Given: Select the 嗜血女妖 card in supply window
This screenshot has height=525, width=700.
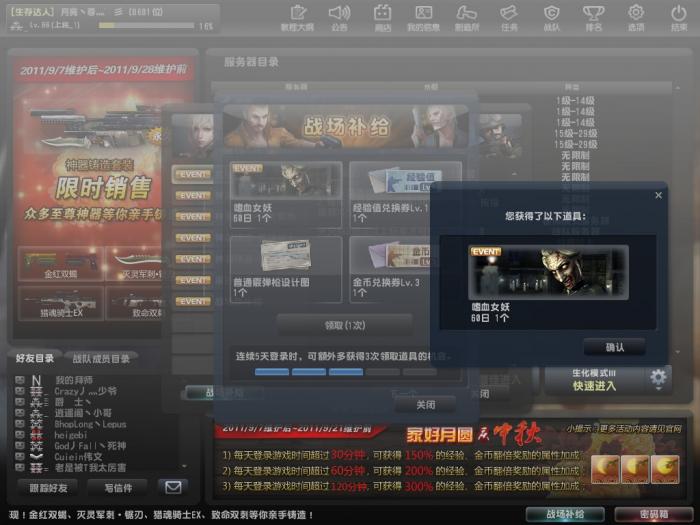Looking at the screenshot, I should (x=286, y=194).
